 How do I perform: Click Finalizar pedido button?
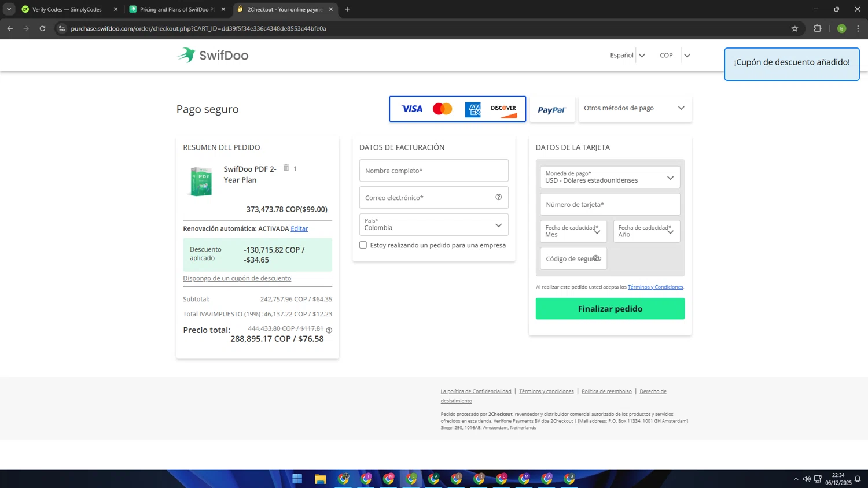click(610, 309)
